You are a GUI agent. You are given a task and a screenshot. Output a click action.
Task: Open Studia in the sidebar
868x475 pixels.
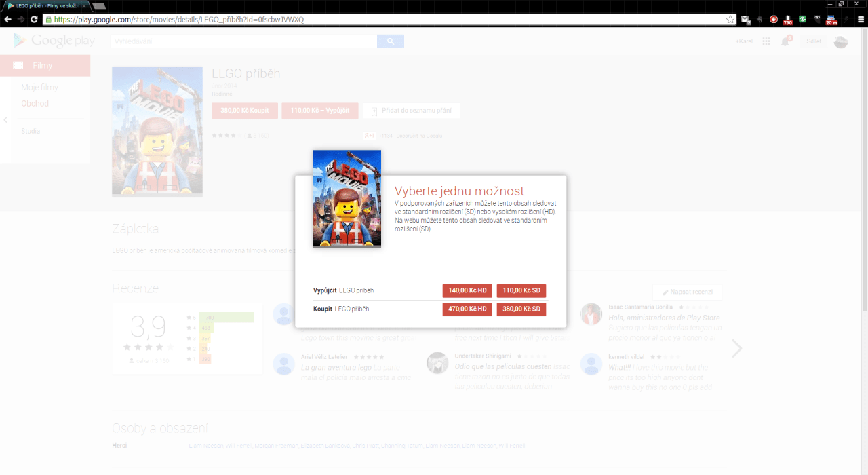coord(31,131)
